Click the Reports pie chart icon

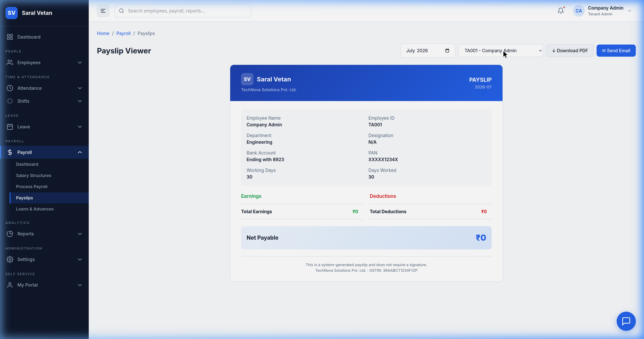click(10, 234)
